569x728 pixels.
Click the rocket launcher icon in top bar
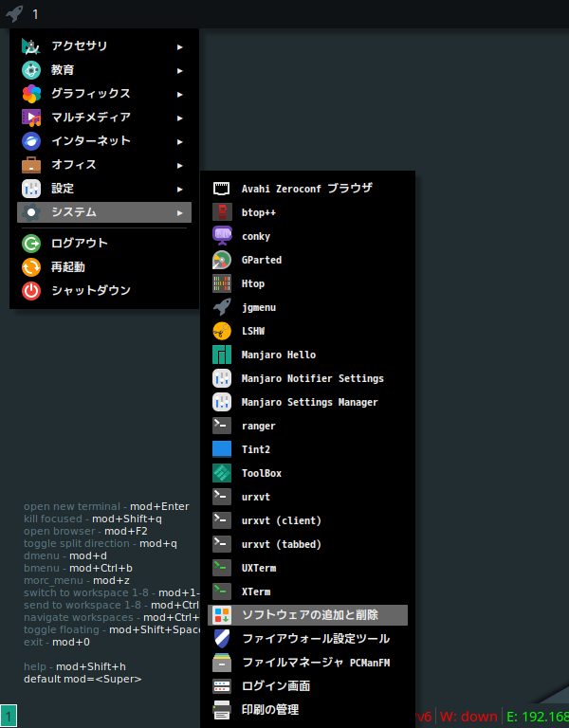pyautogui.click(x=14, y=13)
